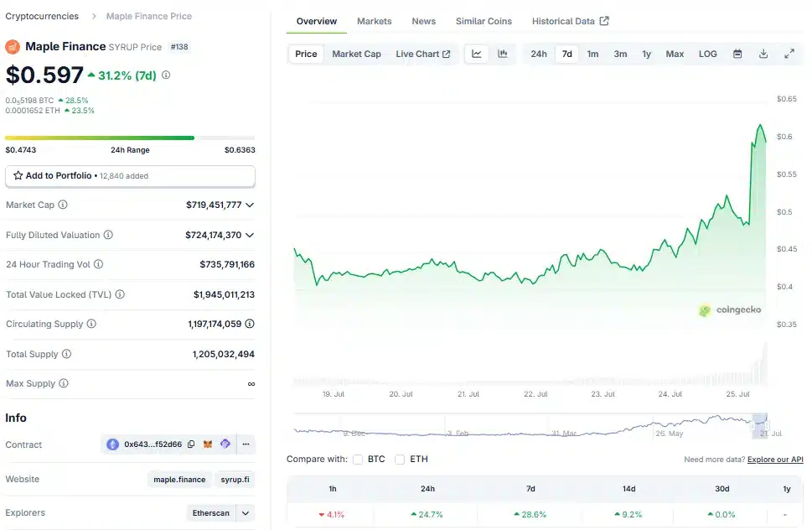Click the #138 rank badge
The height and width of the screenshot is (530, 812).
pyautogui.click(x=179, y=47)
